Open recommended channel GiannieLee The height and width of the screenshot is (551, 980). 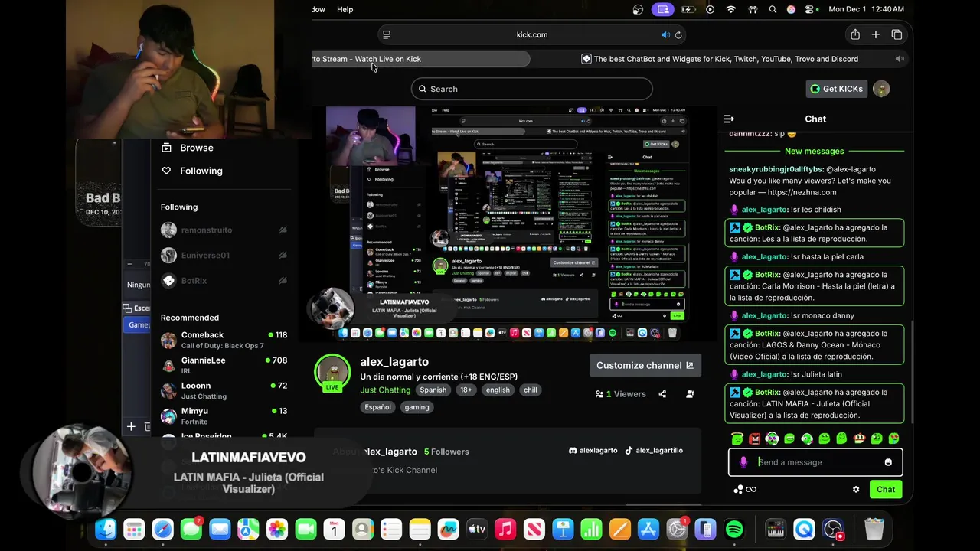click(x=224, y=365)
